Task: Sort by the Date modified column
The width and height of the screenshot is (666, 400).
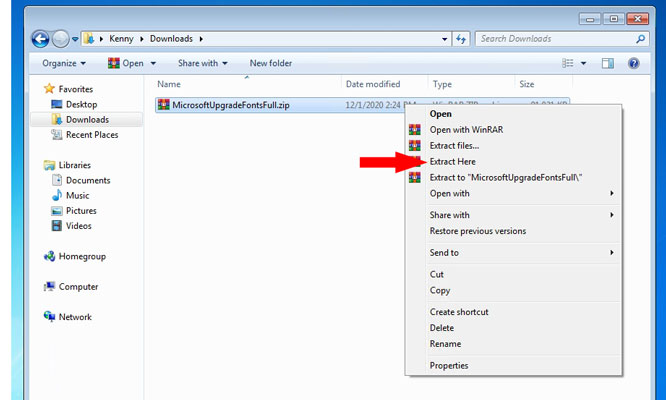Action: tap(384, 84)
